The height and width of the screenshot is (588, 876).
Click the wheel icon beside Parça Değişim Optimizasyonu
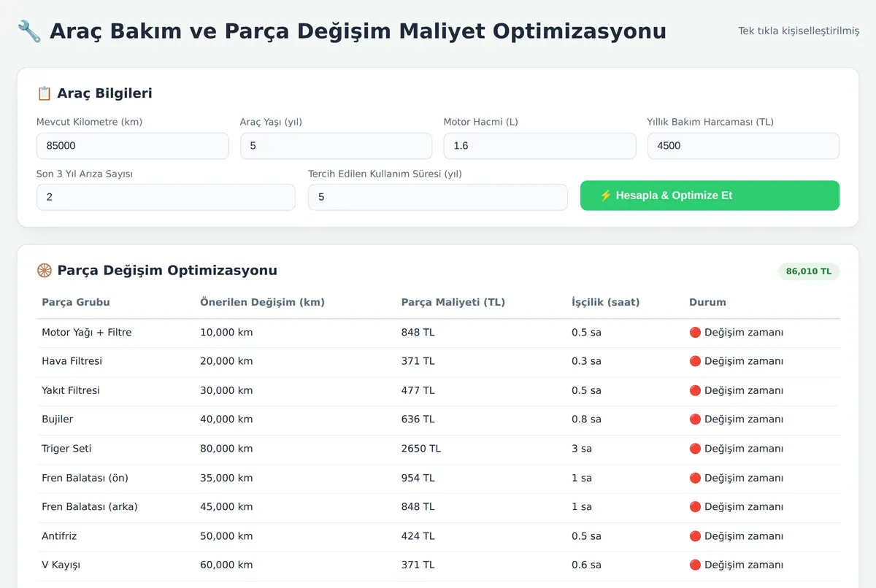tap(44, 271)
